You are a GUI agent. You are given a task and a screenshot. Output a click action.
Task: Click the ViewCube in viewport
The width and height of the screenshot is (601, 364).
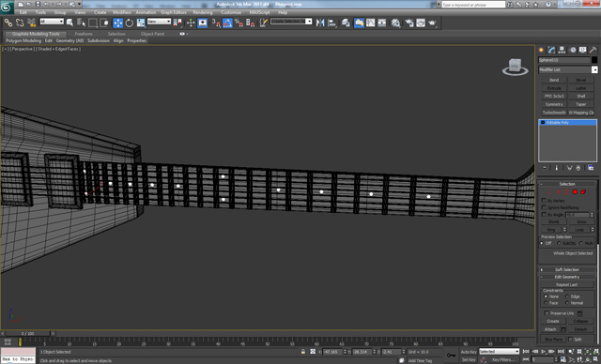(516, 67)
